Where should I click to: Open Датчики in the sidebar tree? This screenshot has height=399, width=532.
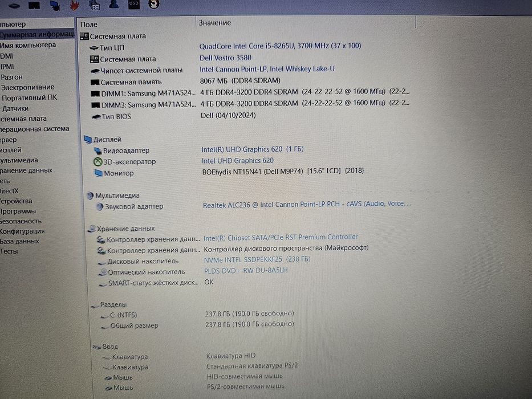[15, 108]
